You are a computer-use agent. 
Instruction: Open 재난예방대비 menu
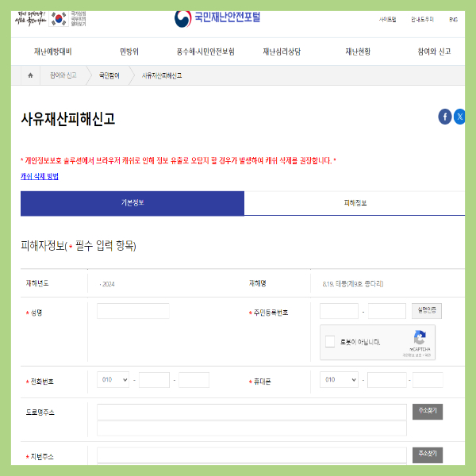click(53, 52)
